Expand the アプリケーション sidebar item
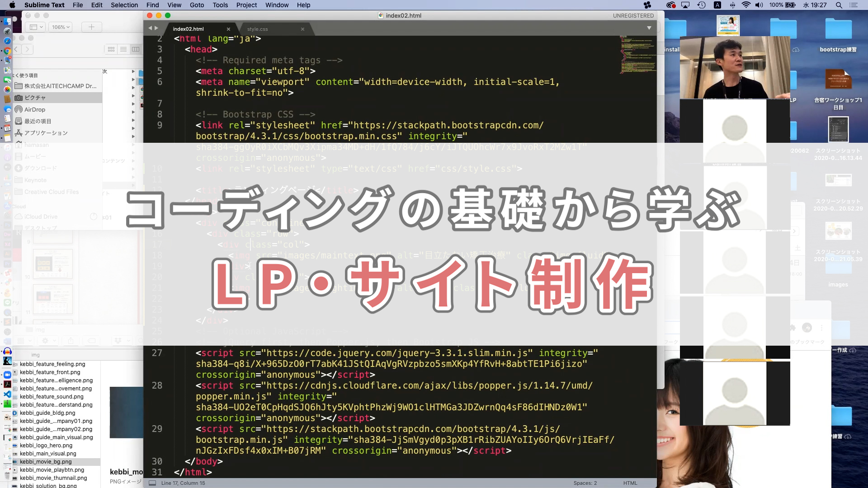Screen dimensions: 868x488 pyautogui.click(x=133, y=133)
